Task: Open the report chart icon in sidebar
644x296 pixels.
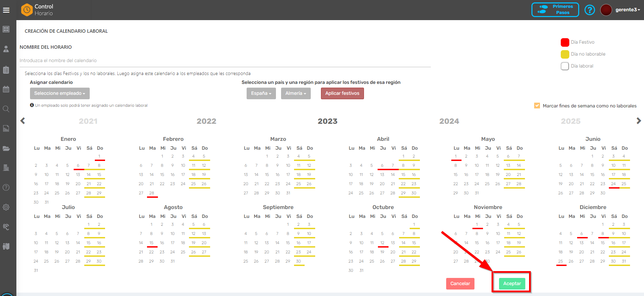Action: [x=6, y=129]
